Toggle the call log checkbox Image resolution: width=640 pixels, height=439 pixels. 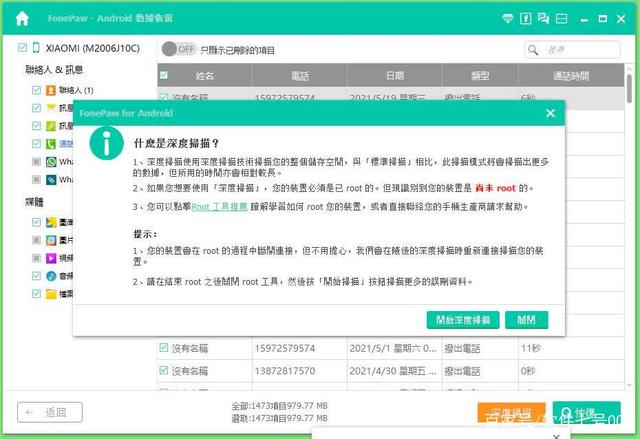36,144
